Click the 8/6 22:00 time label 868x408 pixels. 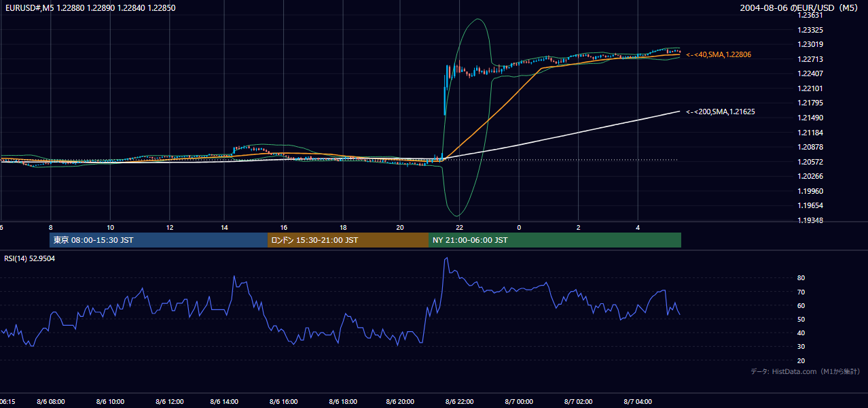pyautogui.click(x=460, y=402)
